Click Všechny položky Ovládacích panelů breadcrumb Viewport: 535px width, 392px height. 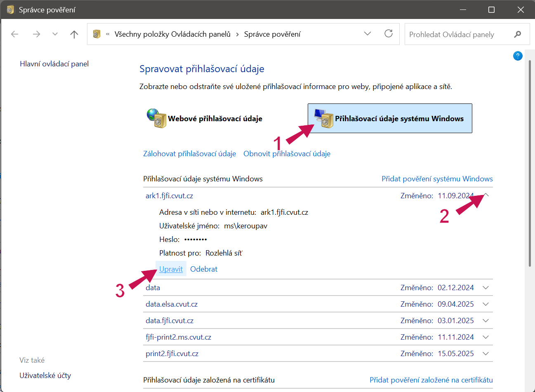(x=172, y=34)
